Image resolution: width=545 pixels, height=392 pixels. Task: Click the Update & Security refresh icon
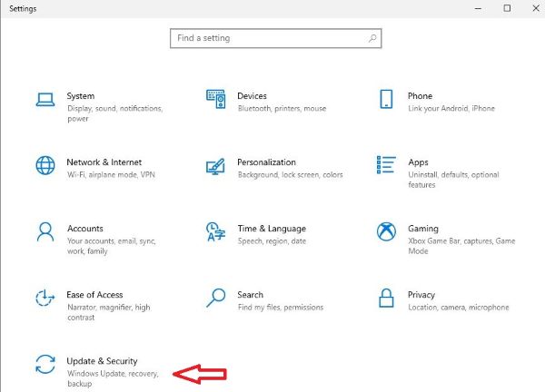[45, 364]
